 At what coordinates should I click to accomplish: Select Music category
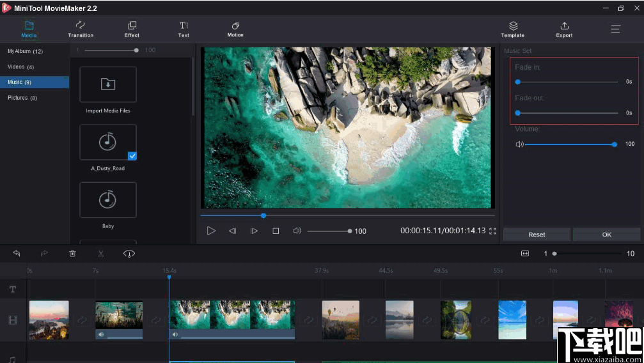coord(35,82)
